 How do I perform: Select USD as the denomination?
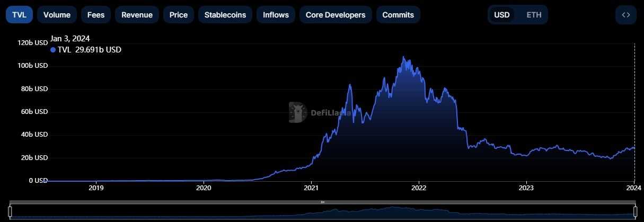pyautogui.click(x=502, y=15)
